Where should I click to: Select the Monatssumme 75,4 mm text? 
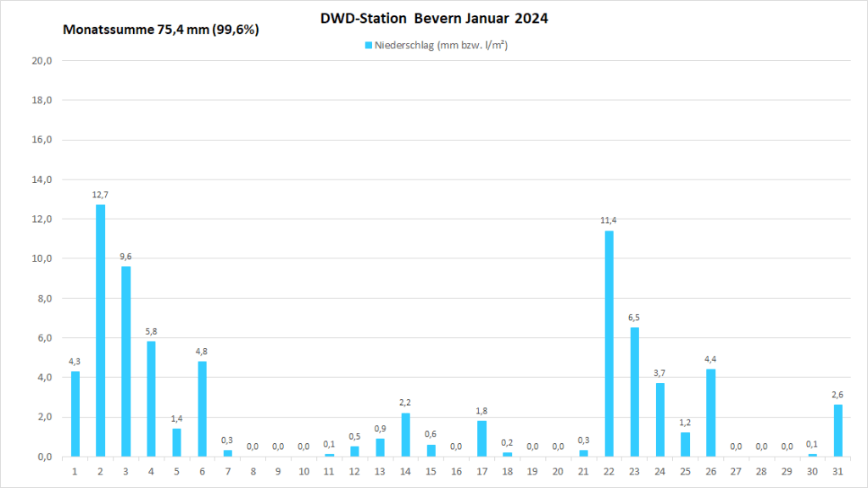click(161, 30)
